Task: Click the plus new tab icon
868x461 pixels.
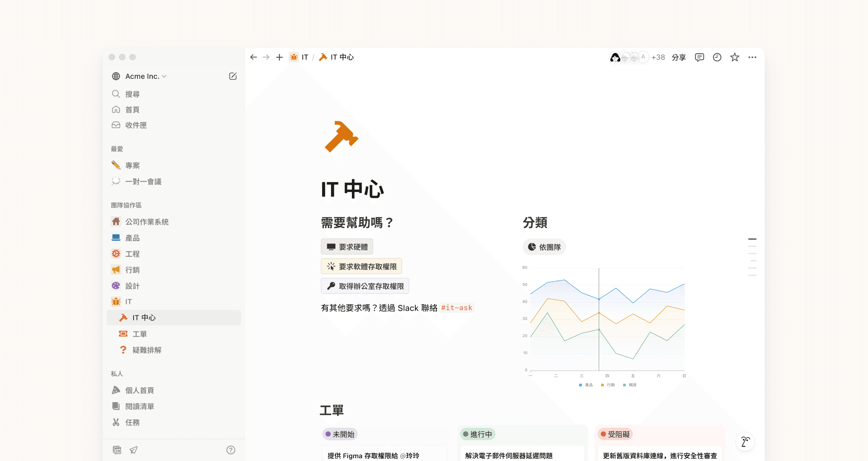Action: tap(279, 57)
